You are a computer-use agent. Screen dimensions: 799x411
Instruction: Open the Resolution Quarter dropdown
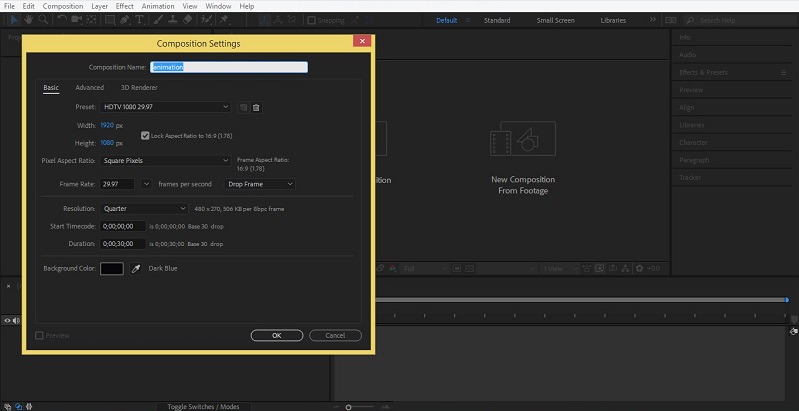click(x=144, y=208)
